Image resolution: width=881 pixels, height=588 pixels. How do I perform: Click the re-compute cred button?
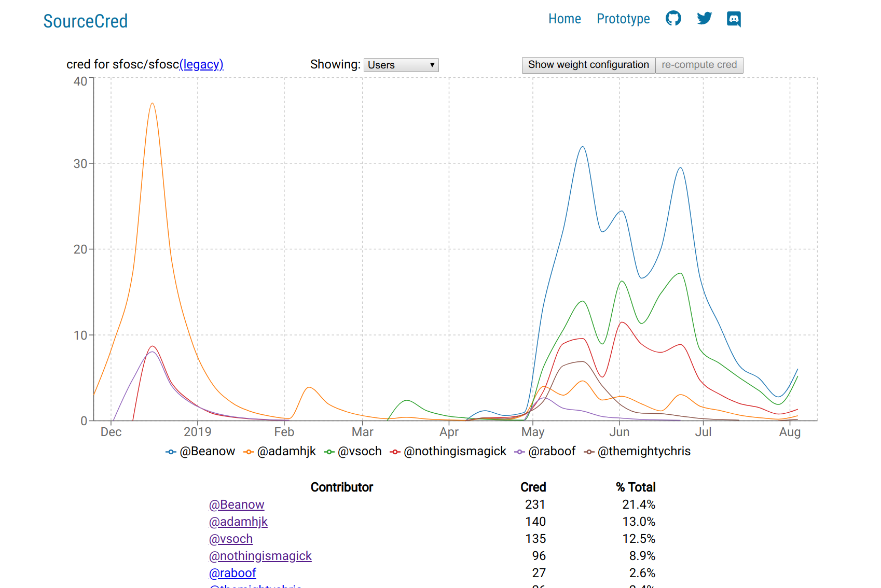[x=699, y=65]
